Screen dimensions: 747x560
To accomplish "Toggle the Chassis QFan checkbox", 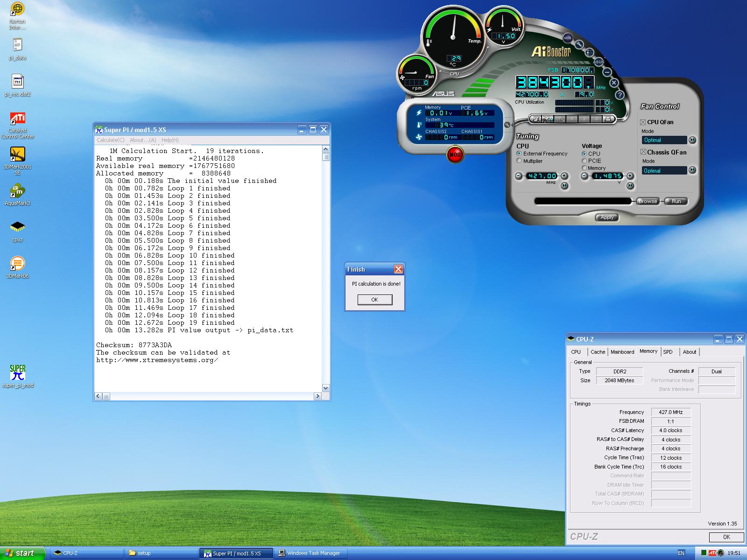I will coord(643,152).
